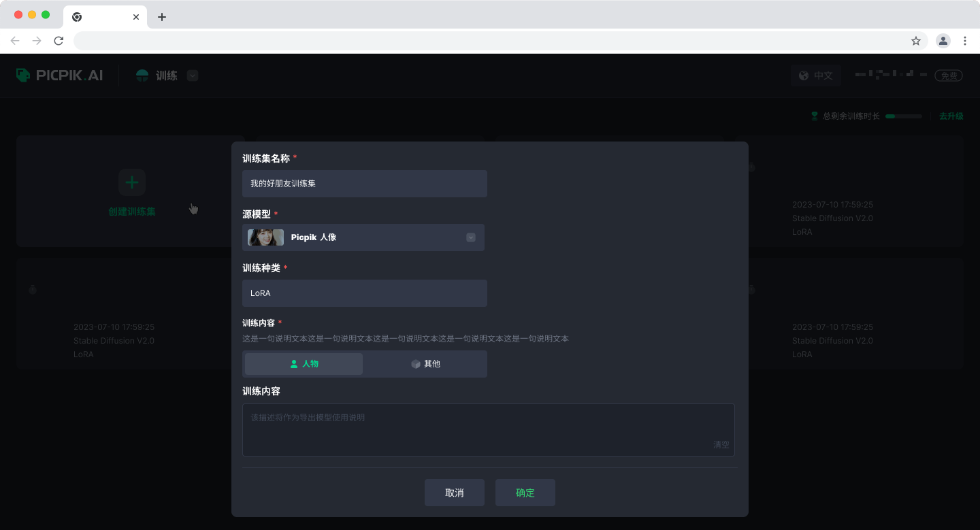This screenshot has width=980, height=530.
Task: Reload the page with the refresh icon
Action: pos(59,41)
